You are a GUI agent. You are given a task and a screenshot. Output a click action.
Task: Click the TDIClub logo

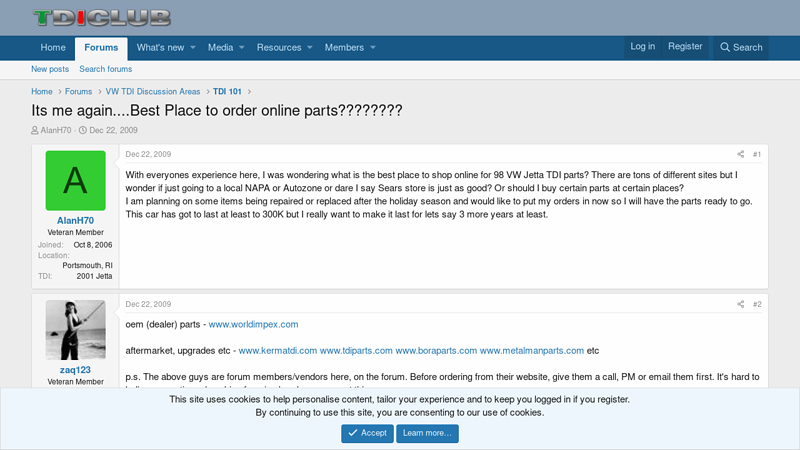(x=102, y=18)
